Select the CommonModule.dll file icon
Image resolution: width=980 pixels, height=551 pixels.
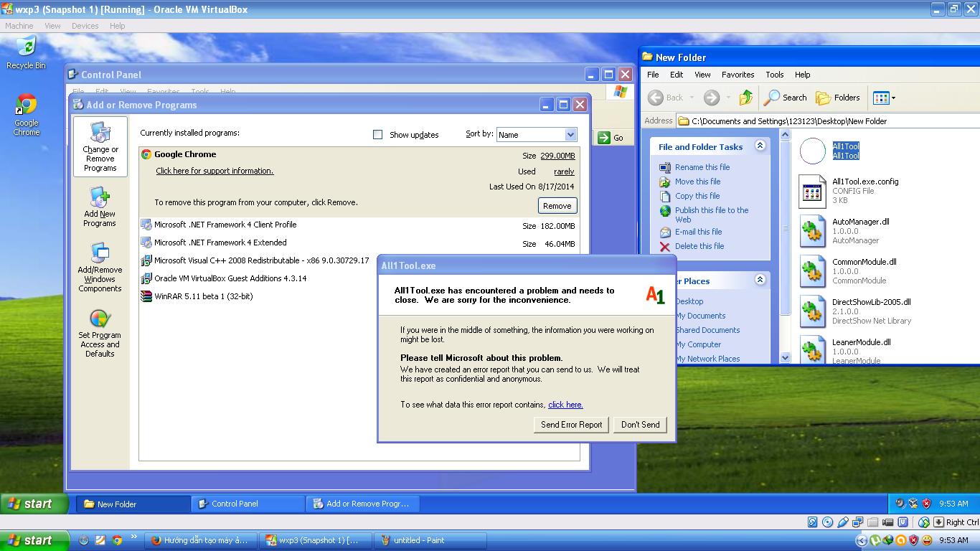(813, 272)
